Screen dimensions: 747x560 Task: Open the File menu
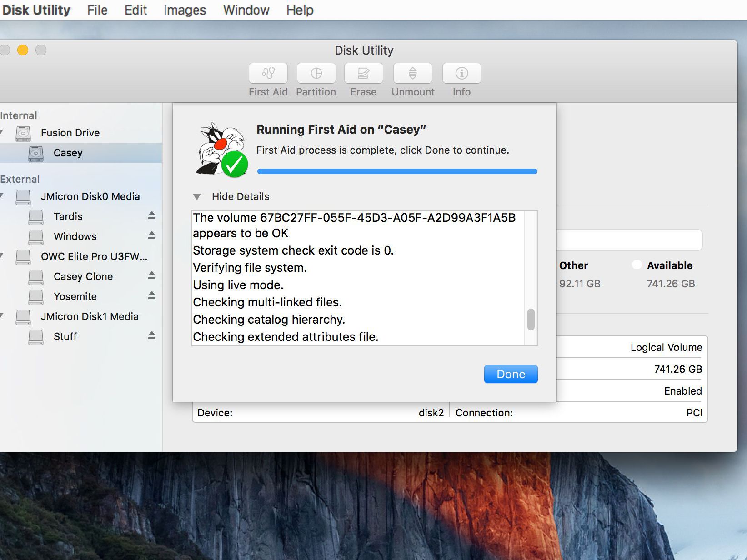[x=97, y=10]
